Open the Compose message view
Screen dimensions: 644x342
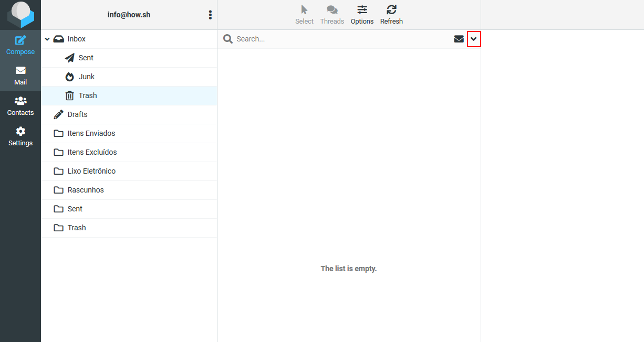tap(20, 45)
